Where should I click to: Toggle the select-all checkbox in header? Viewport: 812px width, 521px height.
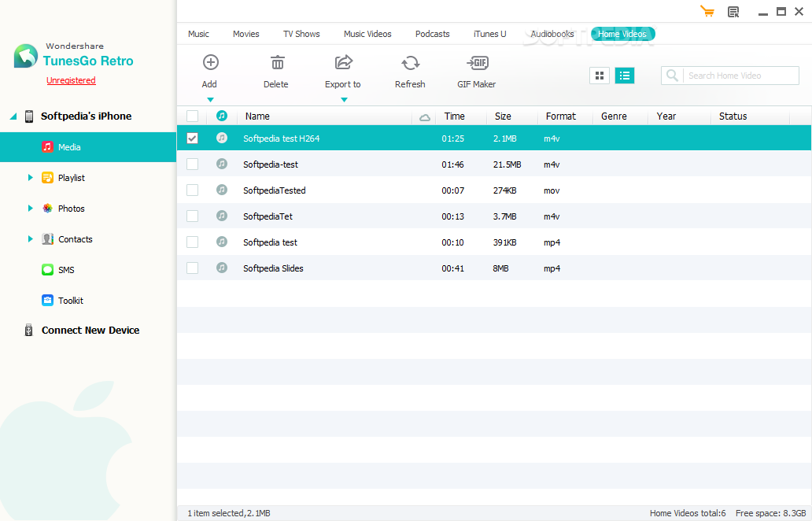192,116
